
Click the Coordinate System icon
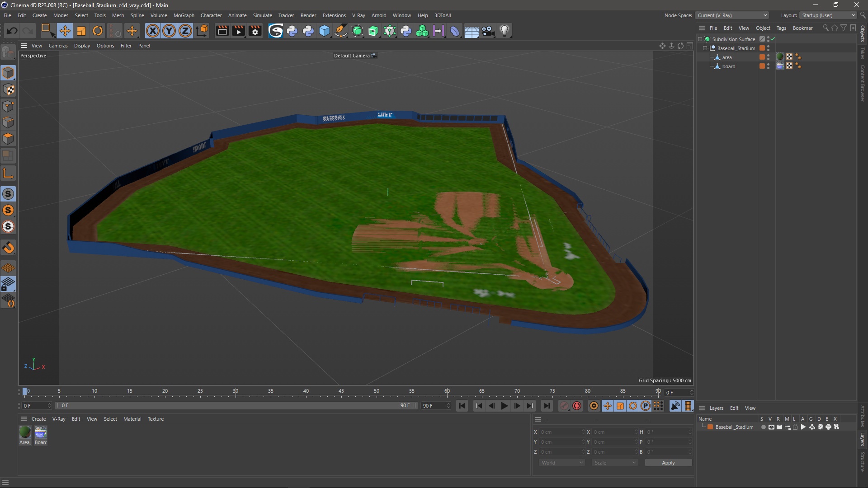pos(203,31)
